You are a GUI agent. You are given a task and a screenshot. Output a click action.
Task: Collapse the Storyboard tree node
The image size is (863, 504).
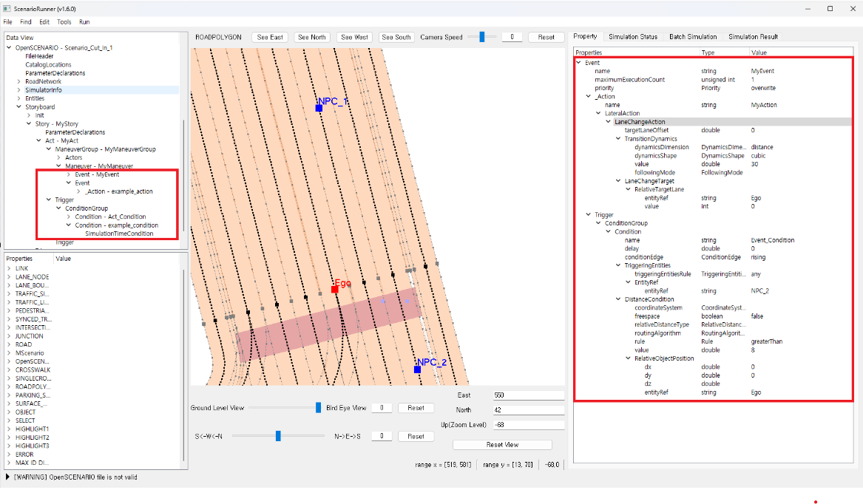(18, 107)
